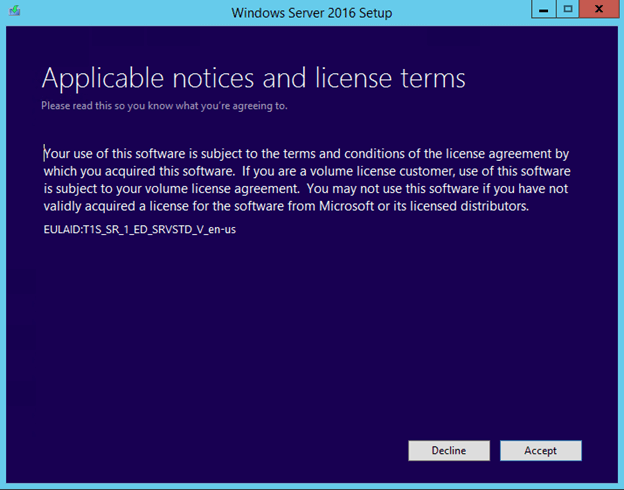Minimize the Windows Server 2016 Setup window
This screenshot has width=624, height=490.
click(544, 9)
